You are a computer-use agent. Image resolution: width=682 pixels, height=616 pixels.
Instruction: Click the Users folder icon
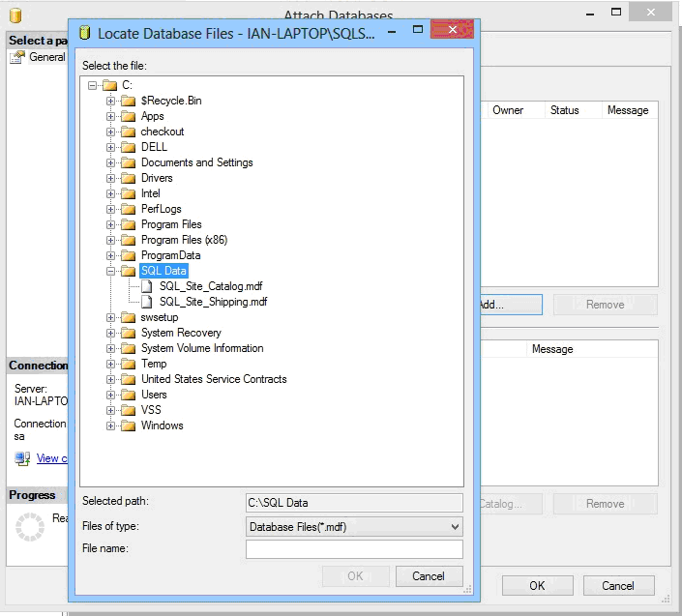(128, 395)
